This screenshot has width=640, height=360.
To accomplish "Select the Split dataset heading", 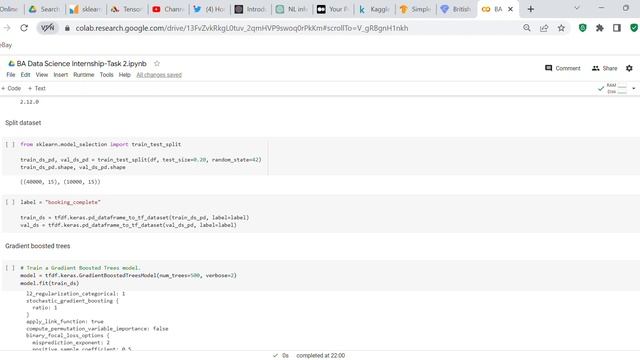I will [23, 123].
